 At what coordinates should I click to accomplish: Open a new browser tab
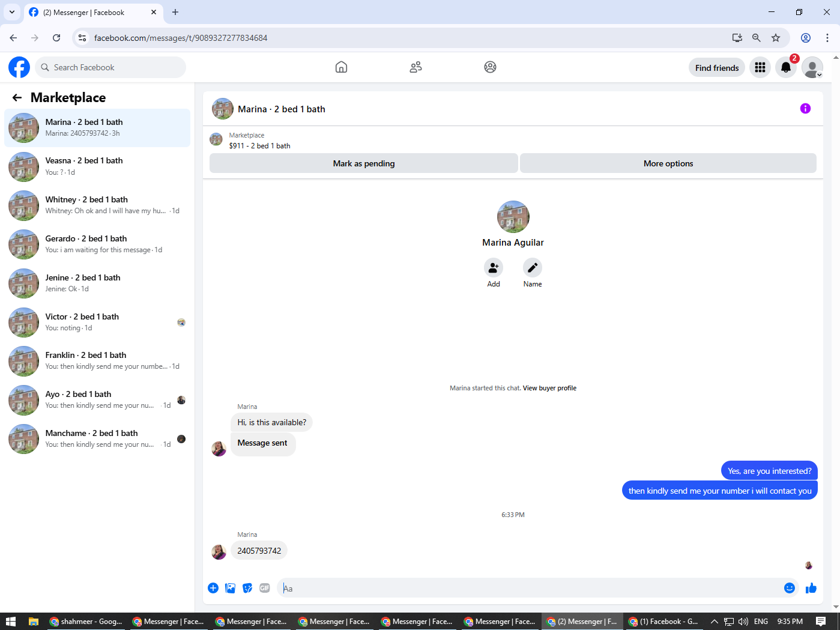tap(175, 12)
